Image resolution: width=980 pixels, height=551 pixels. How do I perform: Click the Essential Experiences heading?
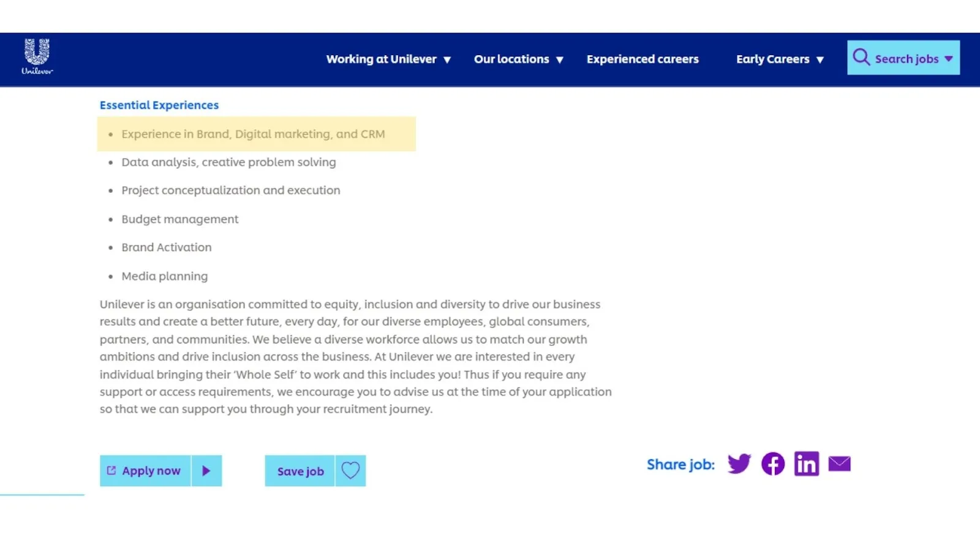pos(159,105)
